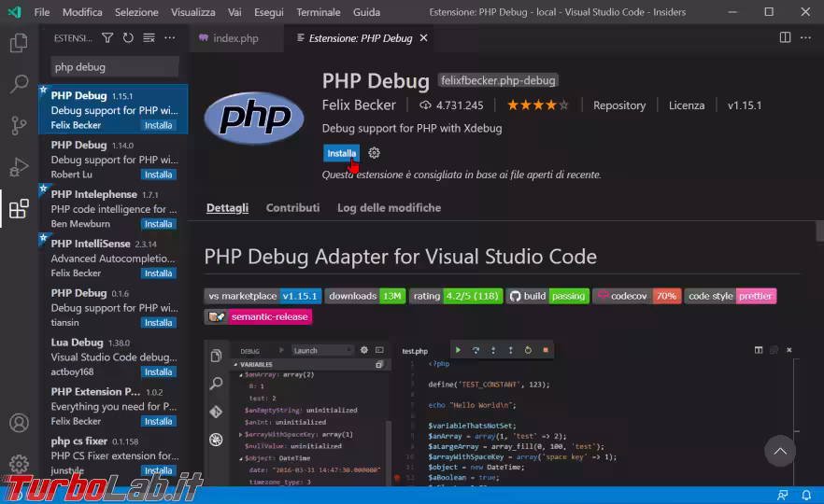Screen dimensions: 824x504
Task: Open Source Control view in activity bar
Action: (19, 125)
